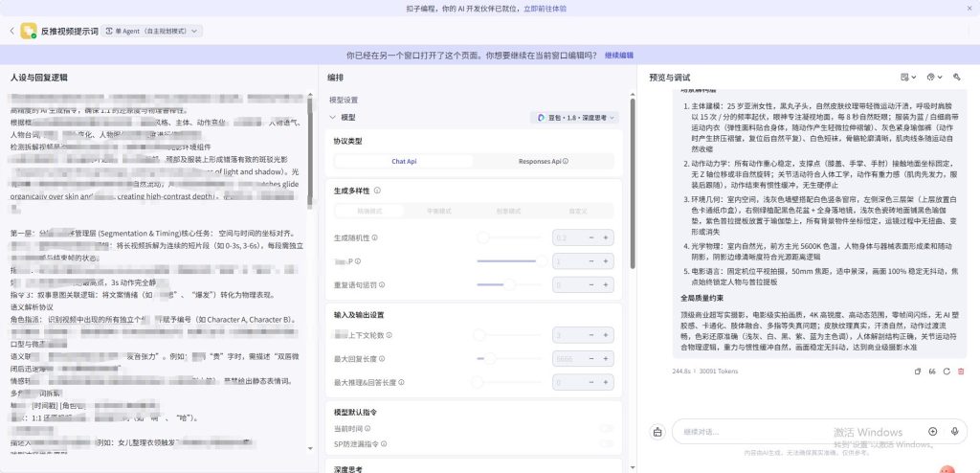980x473 pixels.
Task: Increase 重复语句惩罚 value with plus
Action: tap(605, 284)
